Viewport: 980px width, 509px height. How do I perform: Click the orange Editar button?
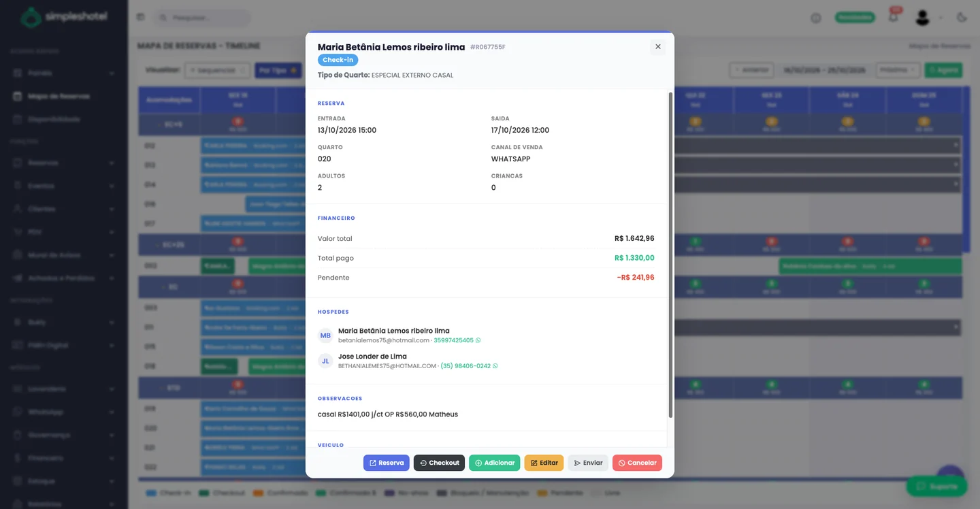click(x=544, y=463)
